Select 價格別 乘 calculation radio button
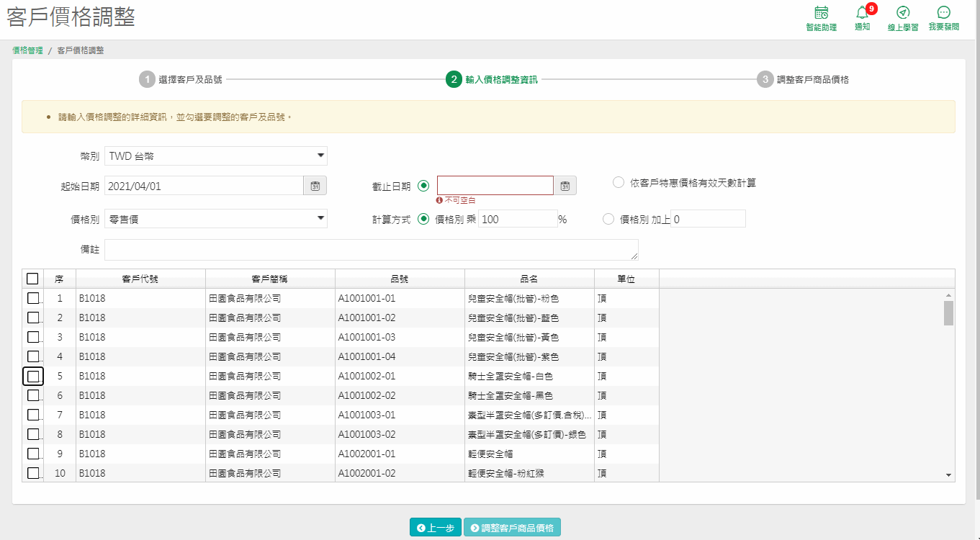980x540 pixels. click(423, 219)
